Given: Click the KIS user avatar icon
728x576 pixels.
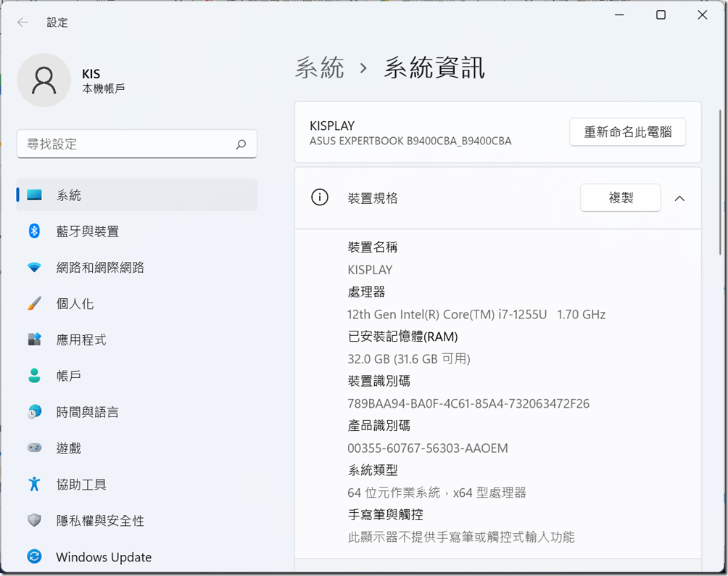Looking at the screenshot, I should (x=44, y=81).
